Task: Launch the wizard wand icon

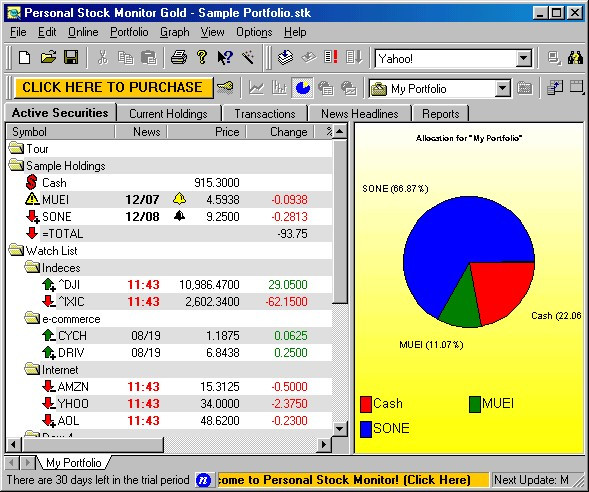Action: (248, 58)
